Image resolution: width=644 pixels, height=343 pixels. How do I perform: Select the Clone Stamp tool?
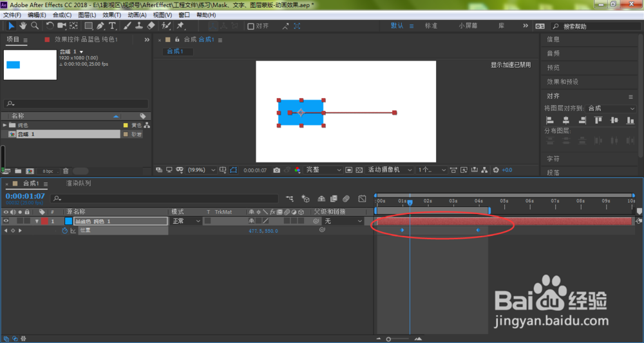(x=139, y=26)
